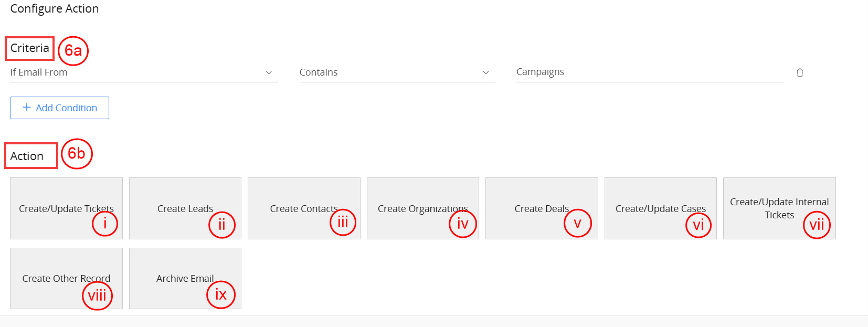
Task: Expand the Contains operator dropdown
Action: 396,72
